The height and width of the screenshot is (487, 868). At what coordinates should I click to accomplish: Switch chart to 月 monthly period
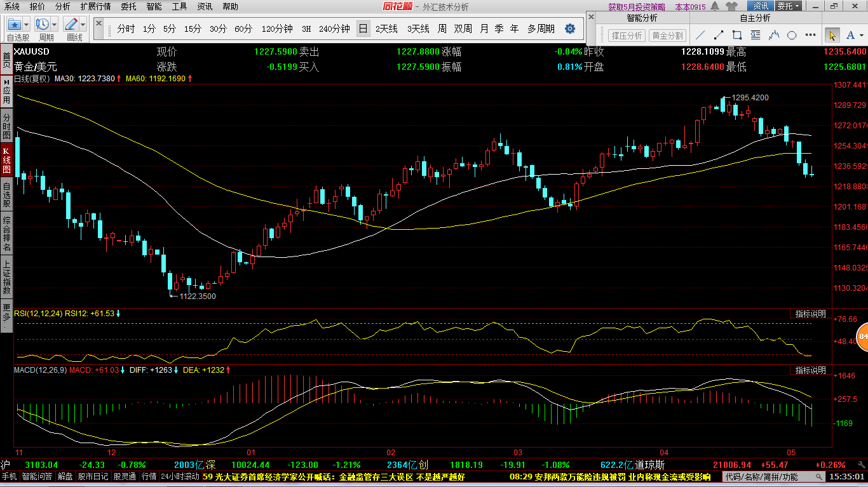point(484,29)
